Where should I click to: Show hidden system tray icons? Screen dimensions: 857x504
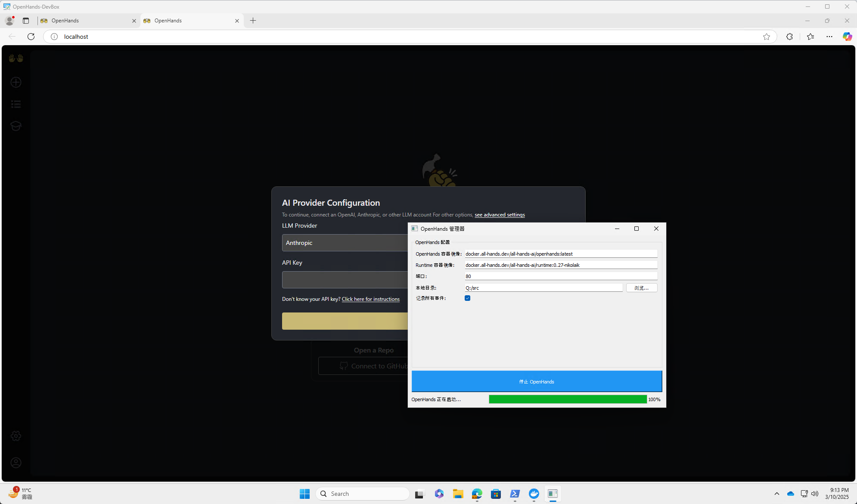[x=777, y=494]
